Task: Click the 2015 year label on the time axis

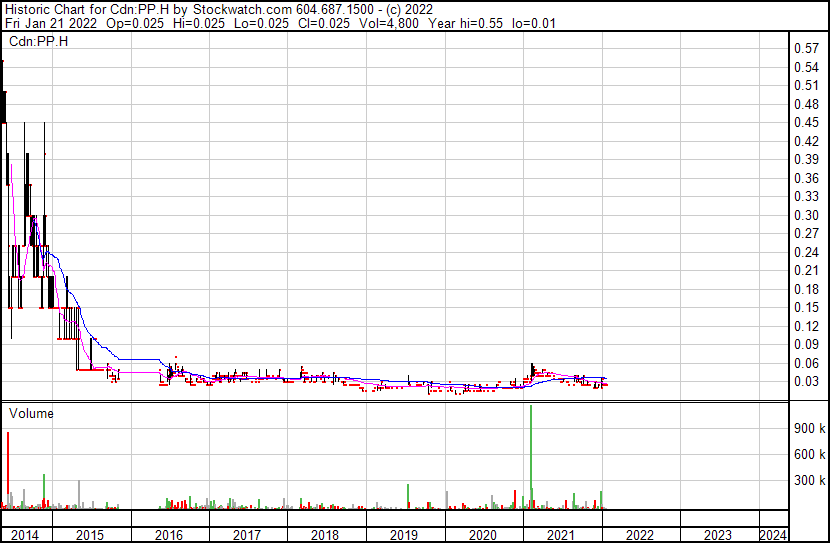Action: click(90, 535)
